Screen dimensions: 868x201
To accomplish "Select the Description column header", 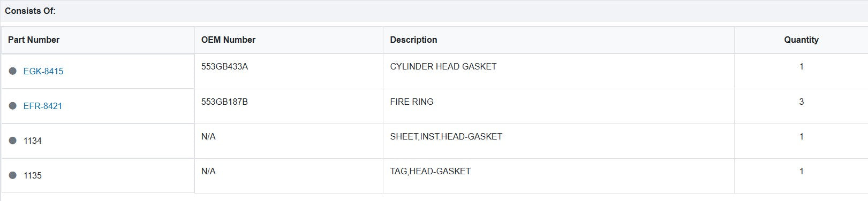I will click(413, 40).
